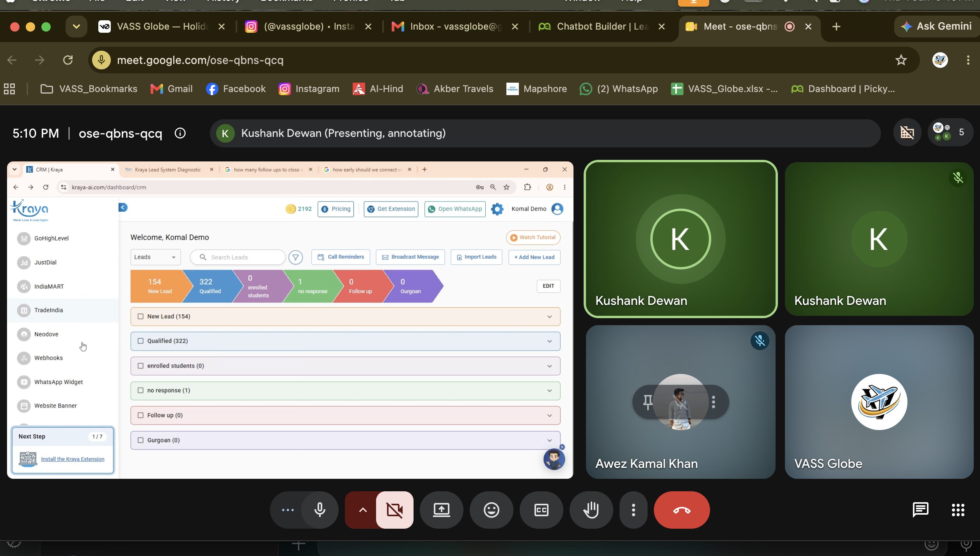Open the chat with everyone panel
980x556 pixels.
pyautogui.click(x=920, y=510)
